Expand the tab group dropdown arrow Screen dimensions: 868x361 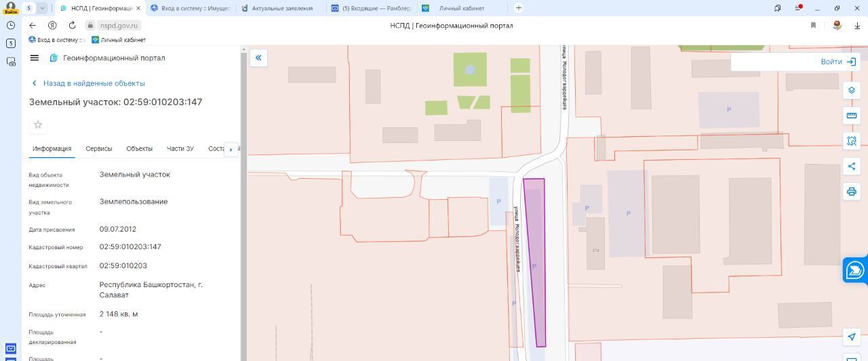pyautogui.click(x=43, y=8)
